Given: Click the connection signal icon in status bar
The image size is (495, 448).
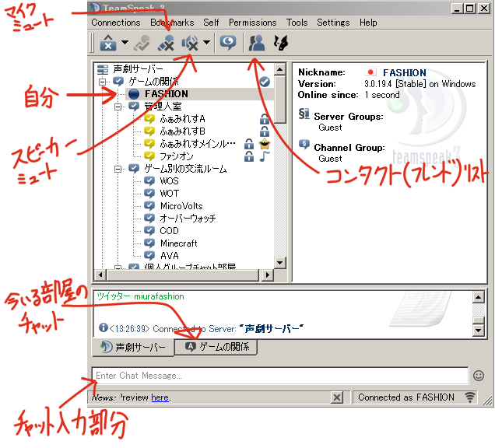Looking at the screenshot, I should [x=470, y=397].
